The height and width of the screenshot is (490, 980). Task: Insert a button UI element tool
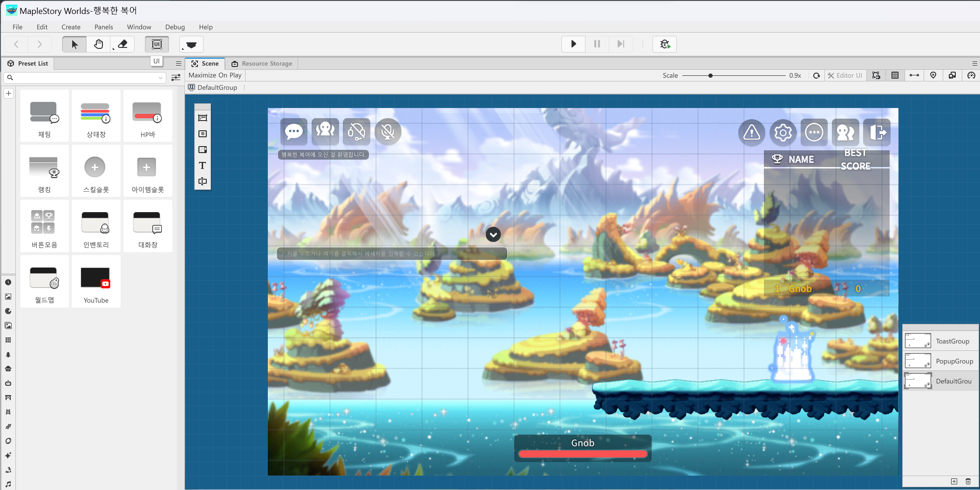click(x=203, y=134)
